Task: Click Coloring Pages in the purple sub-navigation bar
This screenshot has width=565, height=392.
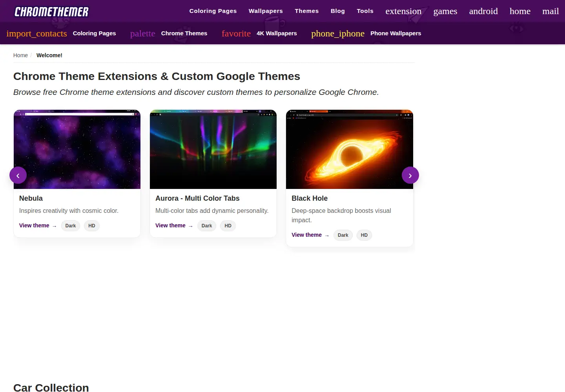Action: tap(95, 33)
